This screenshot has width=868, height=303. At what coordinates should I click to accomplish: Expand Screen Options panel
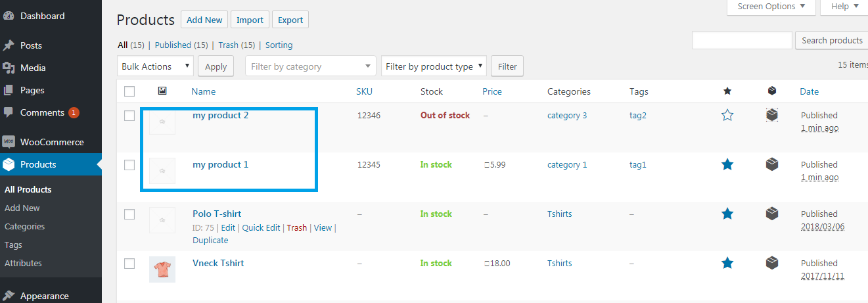click(x=771, y=7)
